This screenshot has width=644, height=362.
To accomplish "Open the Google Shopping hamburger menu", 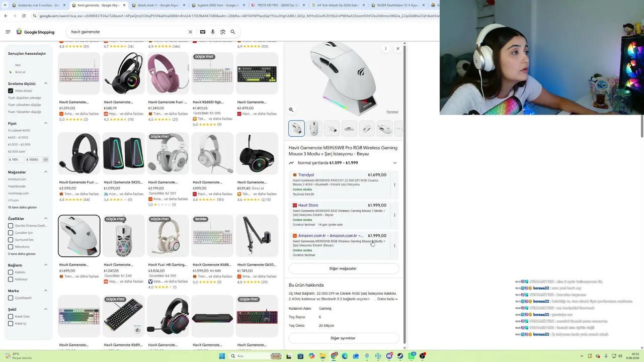I will coord(8,32).
